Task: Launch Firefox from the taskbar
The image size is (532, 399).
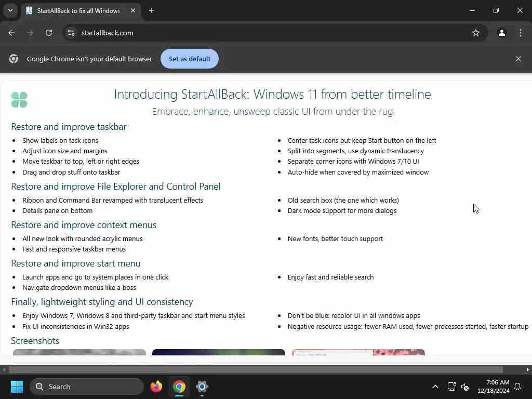Action: tap(156, 387)
